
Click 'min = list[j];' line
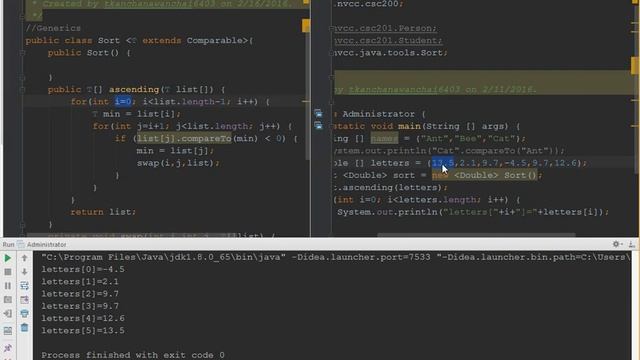175,151
